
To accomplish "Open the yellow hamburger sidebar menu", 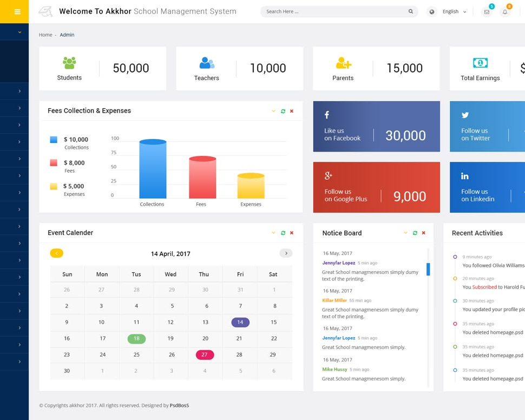I will [x=17, y=12].
